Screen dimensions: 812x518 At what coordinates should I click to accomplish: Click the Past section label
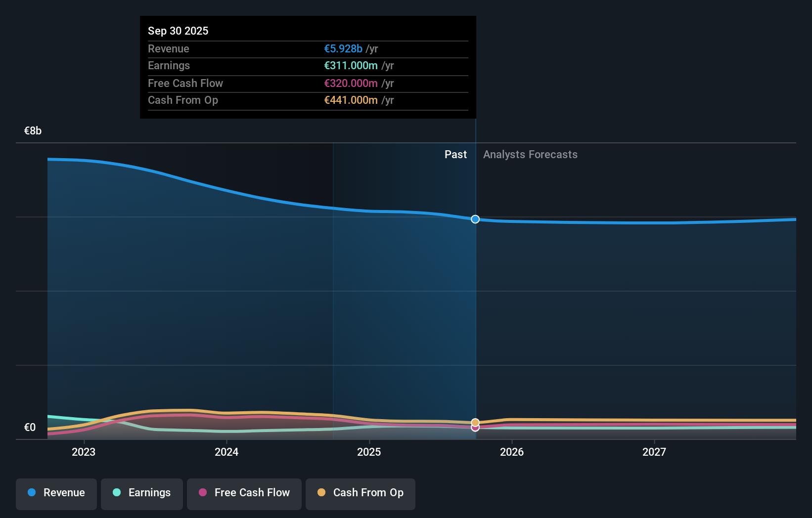455,155
